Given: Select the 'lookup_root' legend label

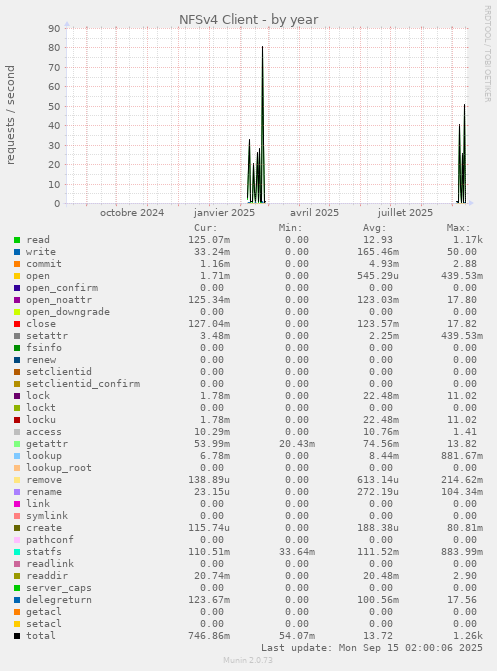Looking at the screenshot, I should tap(59, 468).
